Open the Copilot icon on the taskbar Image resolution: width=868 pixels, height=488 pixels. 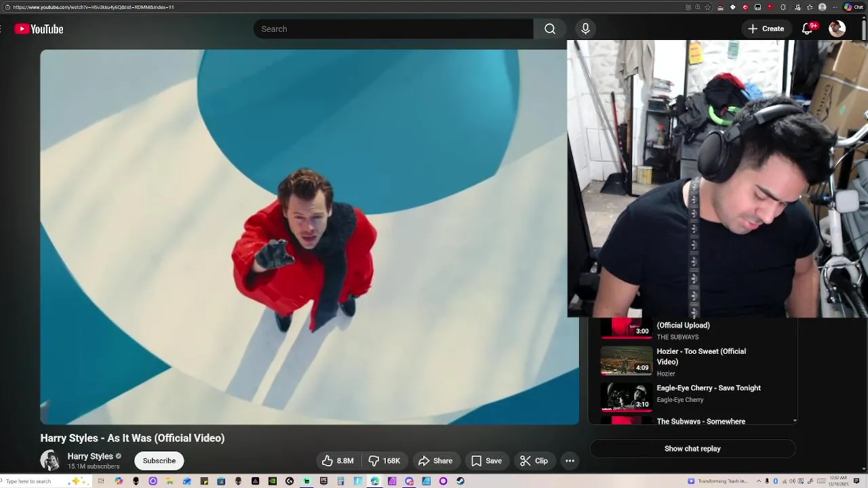[119, 481]
